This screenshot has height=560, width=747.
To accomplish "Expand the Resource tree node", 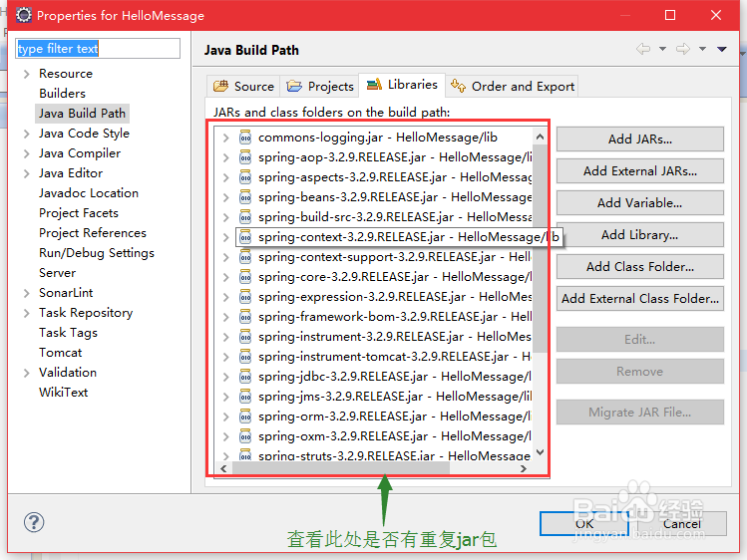I will 27,74.
